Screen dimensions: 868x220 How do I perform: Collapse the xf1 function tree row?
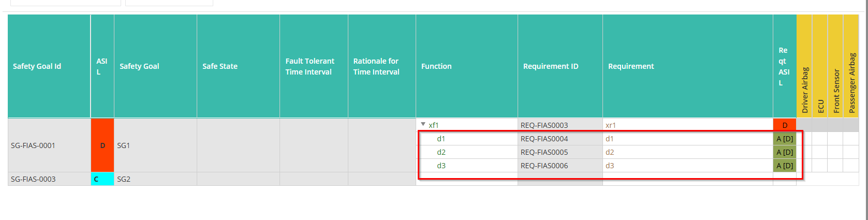423,125
